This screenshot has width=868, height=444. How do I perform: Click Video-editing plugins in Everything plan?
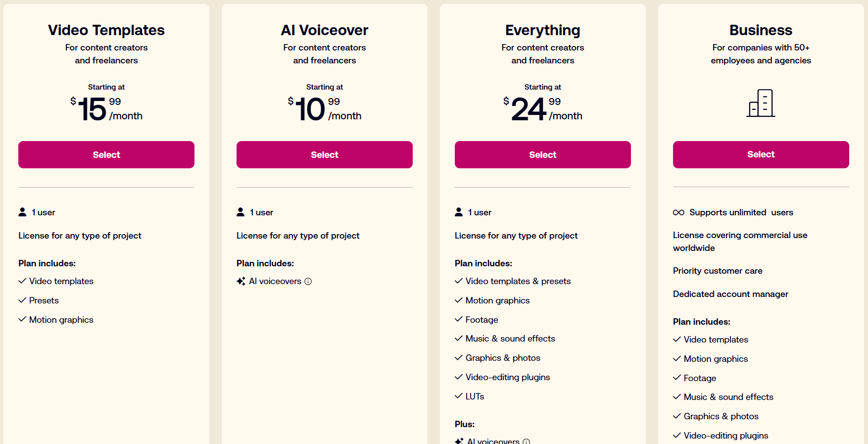click(508, 377)
